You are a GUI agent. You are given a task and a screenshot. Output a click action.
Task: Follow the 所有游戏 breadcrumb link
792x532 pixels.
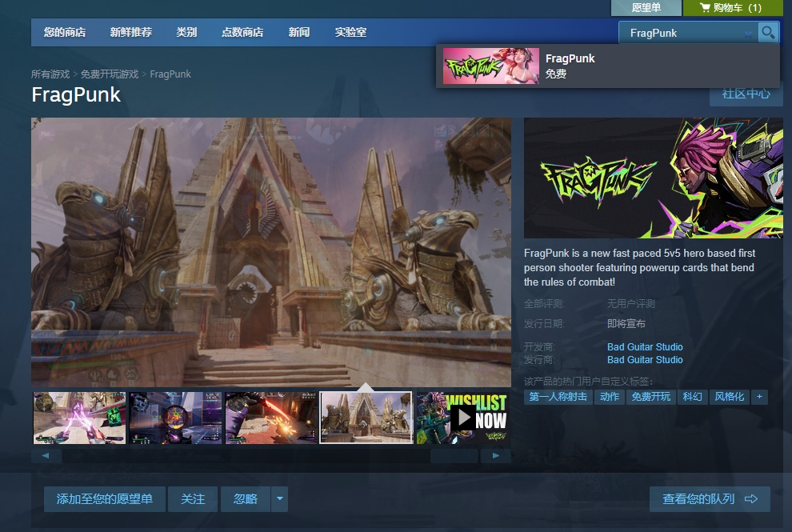click(x=50, y=74)
